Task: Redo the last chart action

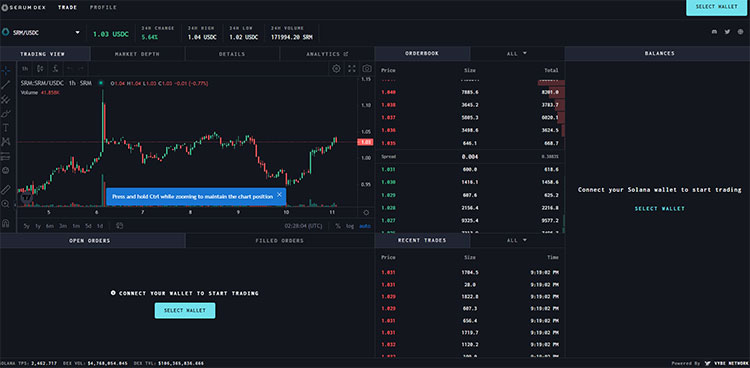Action: click(x=81, y=68)
